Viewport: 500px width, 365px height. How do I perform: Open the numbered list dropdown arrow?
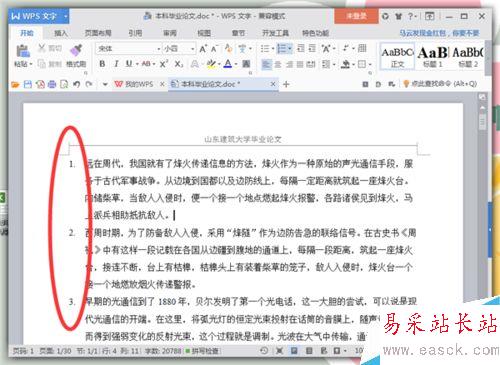(x=290, y=49)
